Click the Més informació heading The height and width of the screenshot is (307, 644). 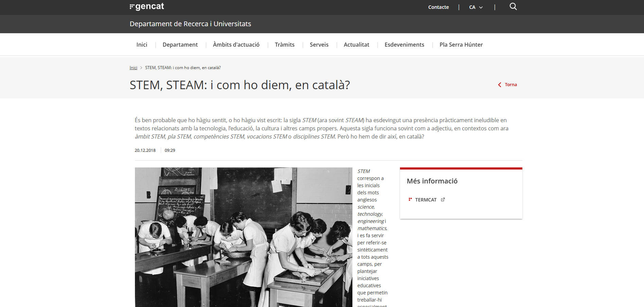point(432,181)
